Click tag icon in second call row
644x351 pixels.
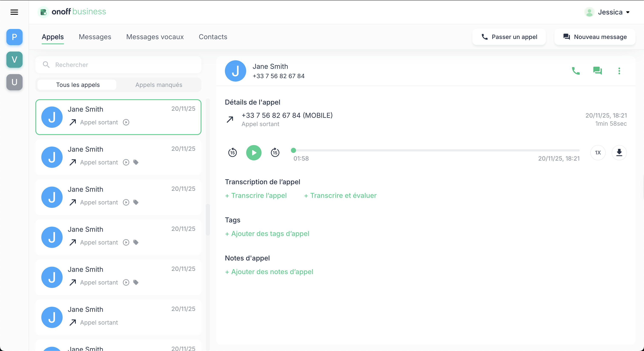point(136,162)
